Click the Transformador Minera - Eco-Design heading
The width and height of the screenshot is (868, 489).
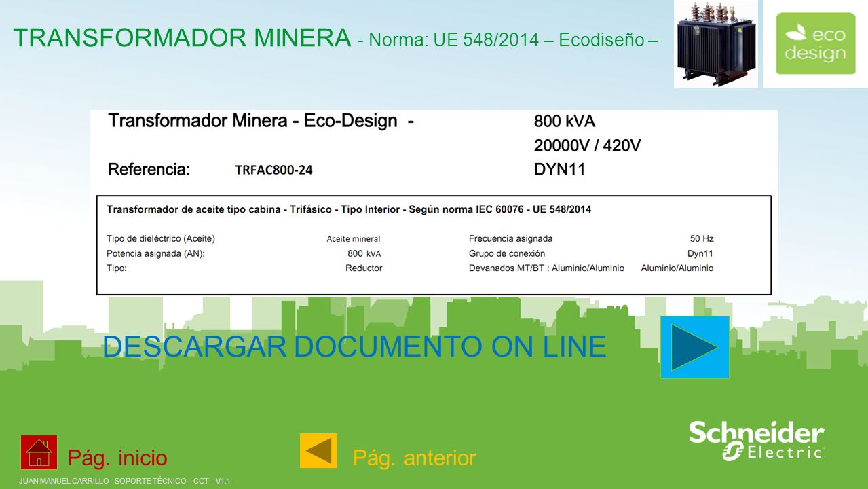pyautogui.click(x=261, y=122)
